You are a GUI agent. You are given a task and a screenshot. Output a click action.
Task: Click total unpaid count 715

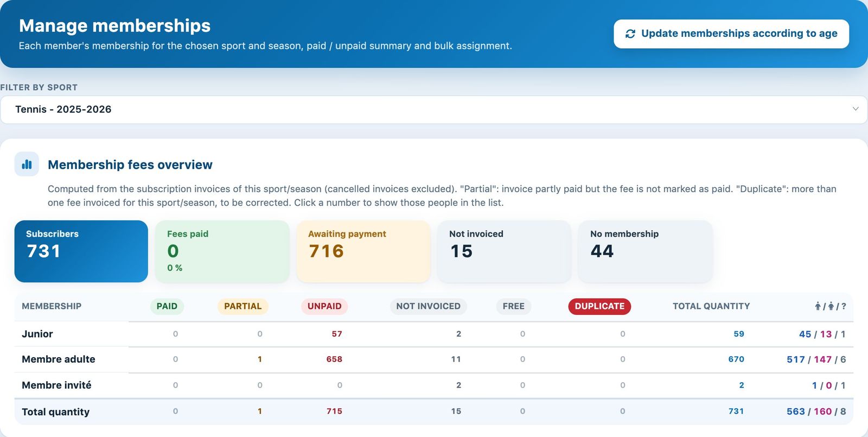tap(334, 411)
